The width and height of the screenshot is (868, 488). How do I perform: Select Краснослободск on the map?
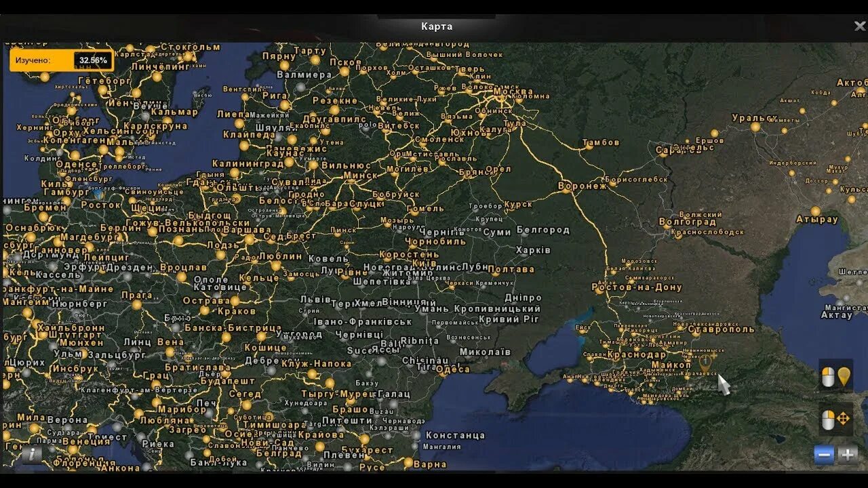(708, 232)
